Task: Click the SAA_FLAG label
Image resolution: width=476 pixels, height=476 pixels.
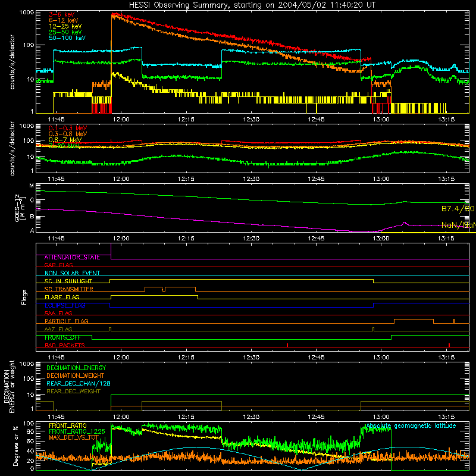Action: point(58,313)
